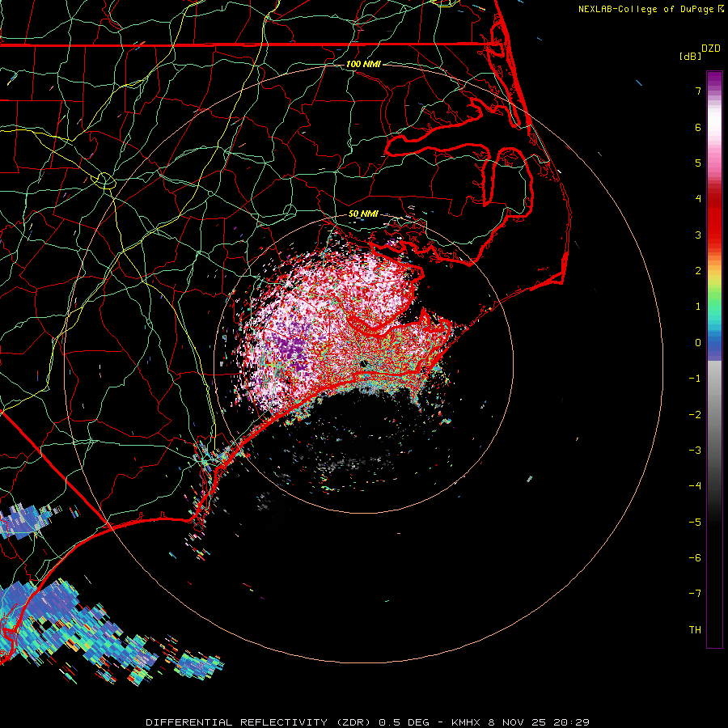This screenshot has width=728, height=728.
Task: Click the [dB] unit label
Action: 691,56
